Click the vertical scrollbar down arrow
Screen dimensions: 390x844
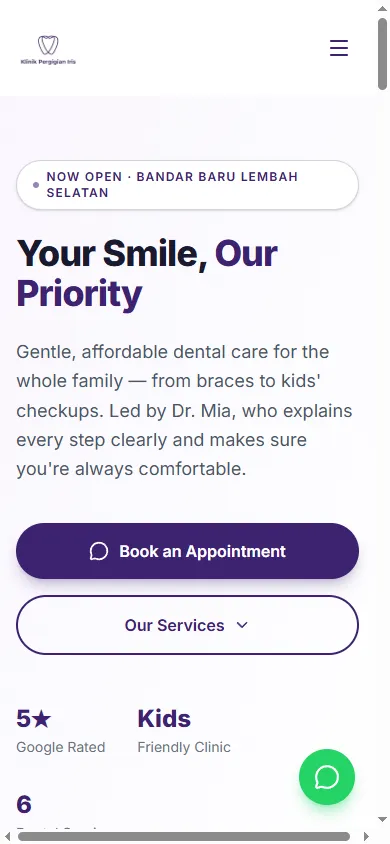point(382,819)
